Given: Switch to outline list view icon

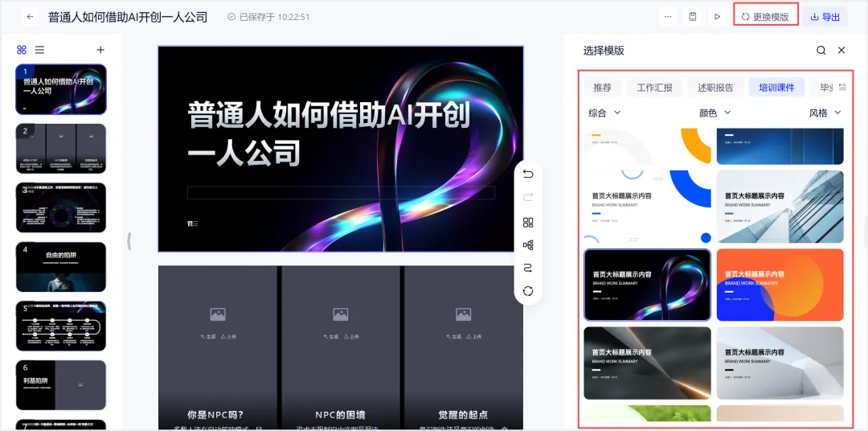Looking at the screenshot, I should (40, 50).
